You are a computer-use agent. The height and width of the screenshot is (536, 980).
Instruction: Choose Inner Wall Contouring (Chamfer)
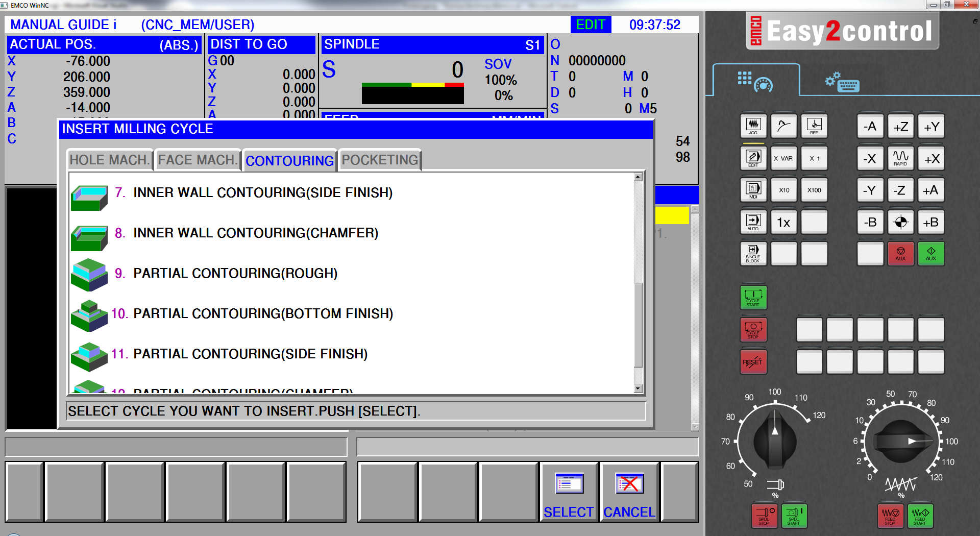(351, 233)
